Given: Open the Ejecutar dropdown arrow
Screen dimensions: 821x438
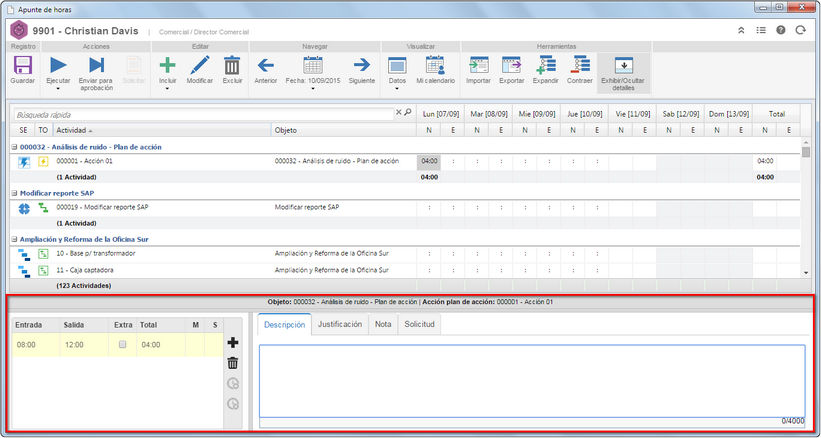Looking at the screenshot, I should [58, 88].
